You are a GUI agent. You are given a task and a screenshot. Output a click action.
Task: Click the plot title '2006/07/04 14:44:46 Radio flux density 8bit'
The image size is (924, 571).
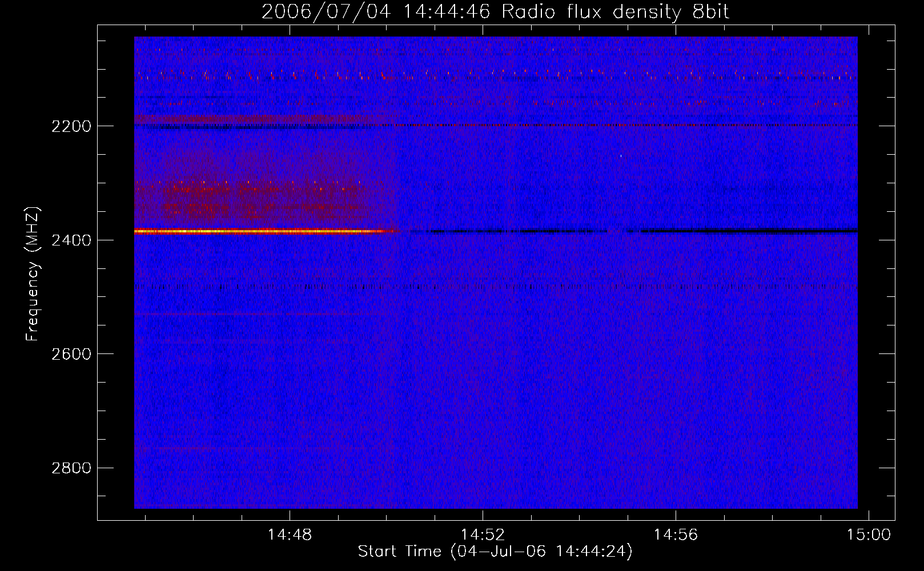pos(495,12)
